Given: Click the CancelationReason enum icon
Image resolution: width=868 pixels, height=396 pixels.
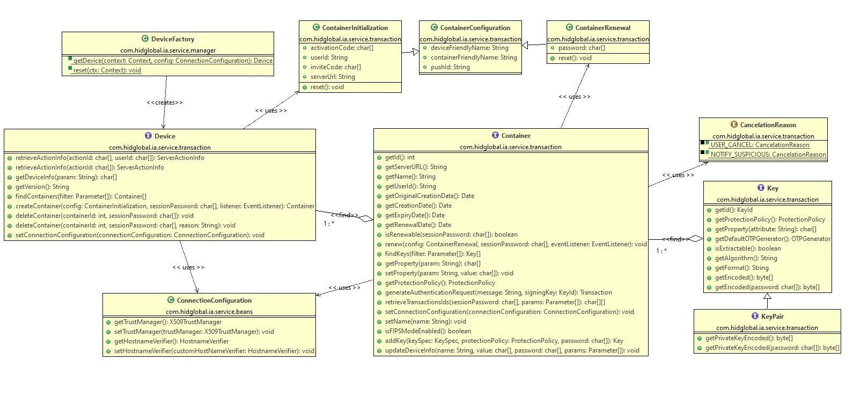Looking at the screenshot, I should pos(734,124).
